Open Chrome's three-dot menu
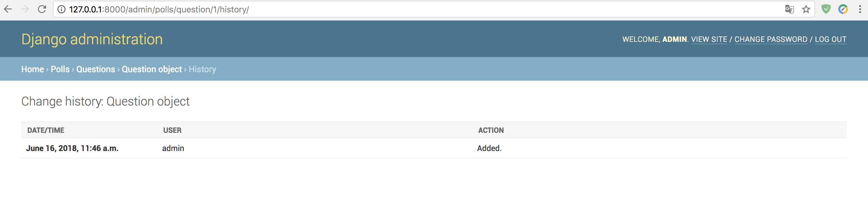 [860, 9]
